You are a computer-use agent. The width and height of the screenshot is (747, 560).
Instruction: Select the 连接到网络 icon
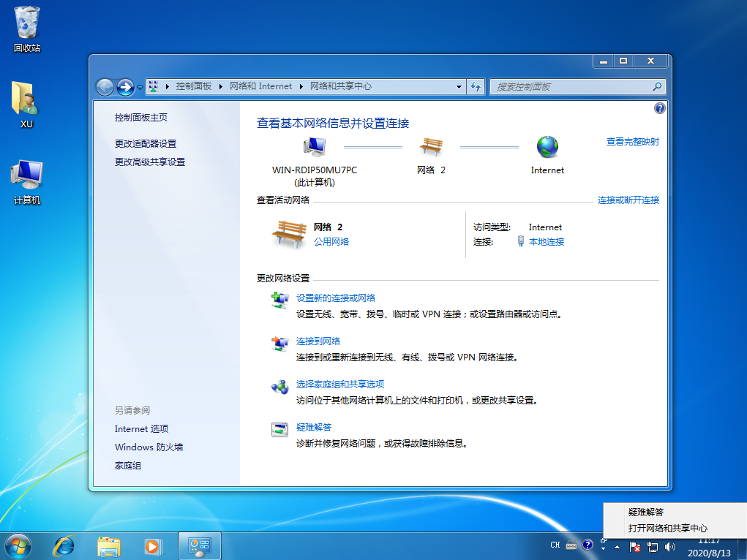pyautogui.click(x=279, y=343)
